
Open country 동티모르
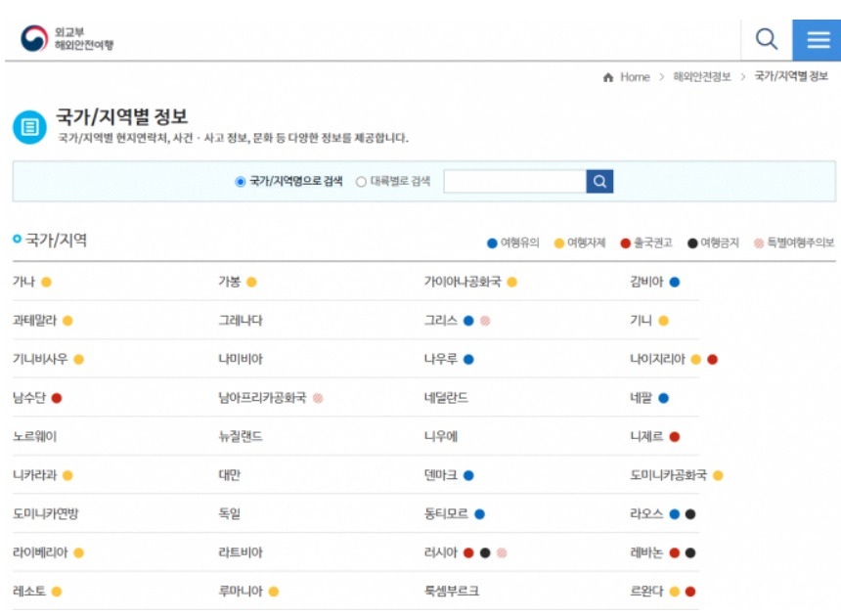click(446, 513)
